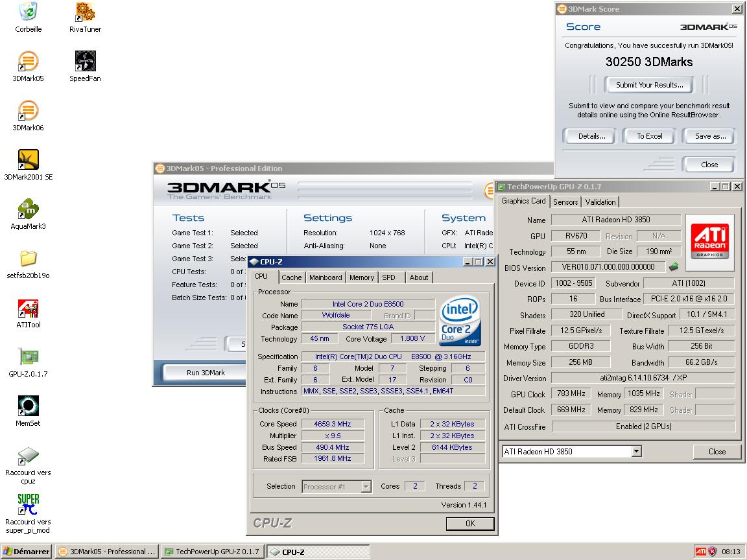Screen dimensions: 747x560
Task: Click the Bandwidth value 66.2 GB/s
Action: (x=701, y=362)
